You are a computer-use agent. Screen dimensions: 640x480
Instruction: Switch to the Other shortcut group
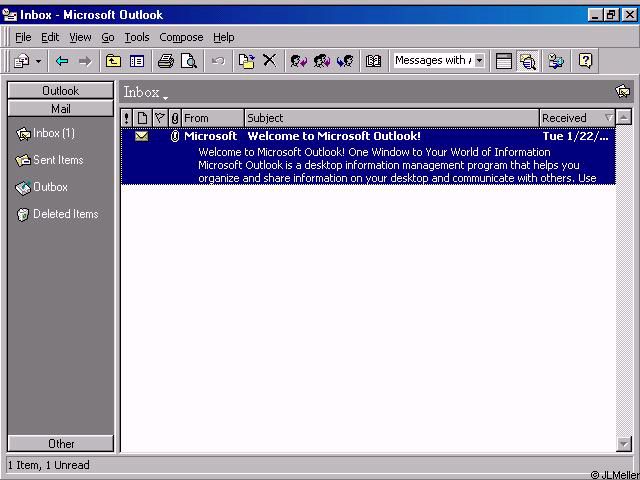60,443
